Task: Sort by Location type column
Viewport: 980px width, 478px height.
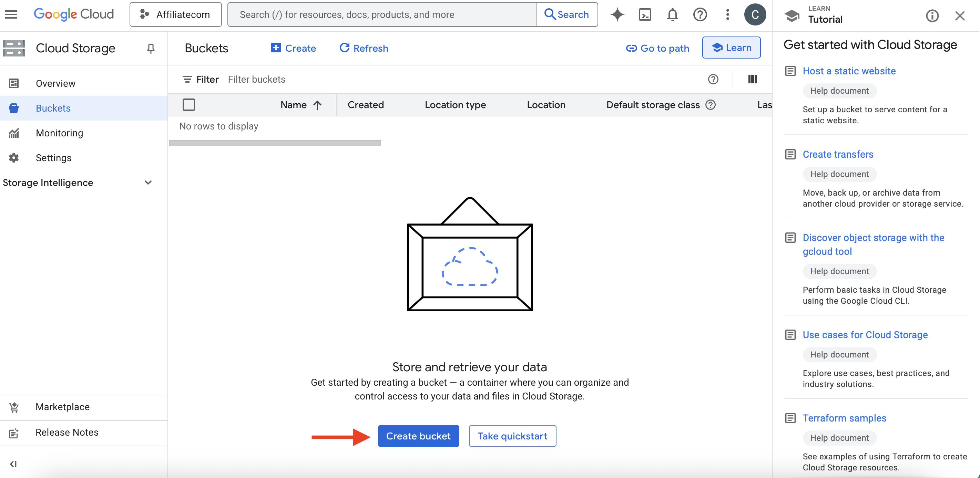Action: [x=455, y=105]
